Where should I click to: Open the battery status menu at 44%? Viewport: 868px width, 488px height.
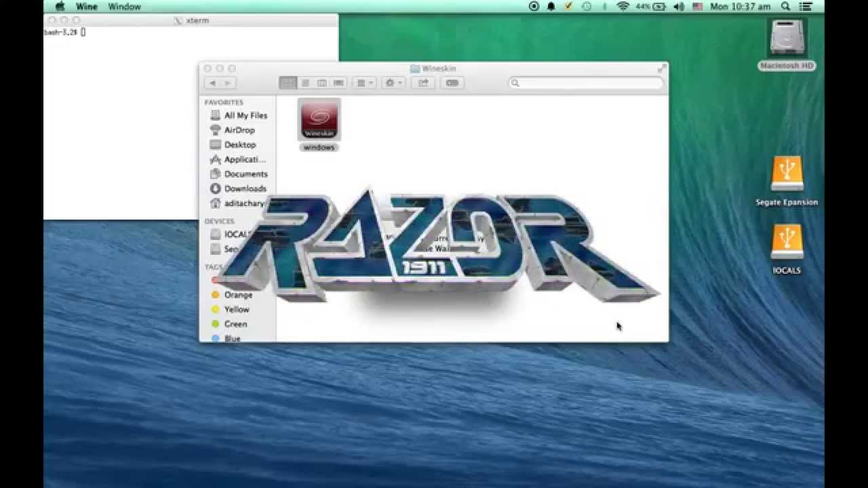click(x=652, y=6)
